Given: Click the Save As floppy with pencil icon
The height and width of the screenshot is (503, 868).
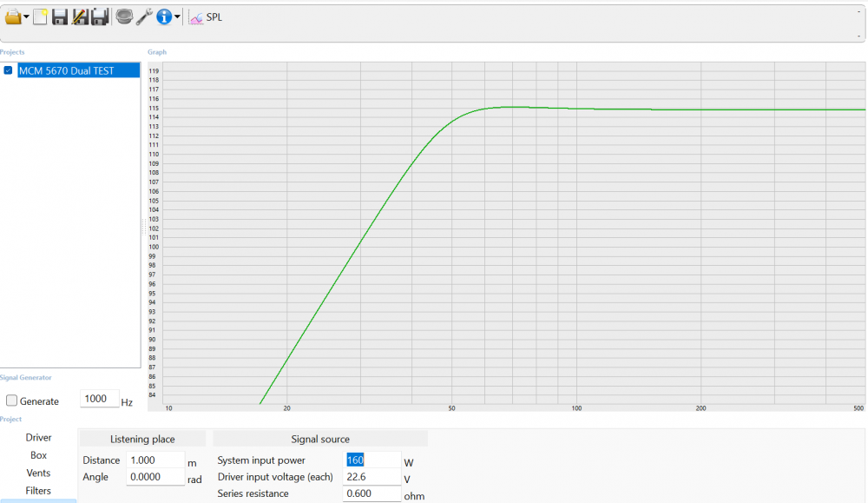Looking at the screenshot, I should pos(80,17).
